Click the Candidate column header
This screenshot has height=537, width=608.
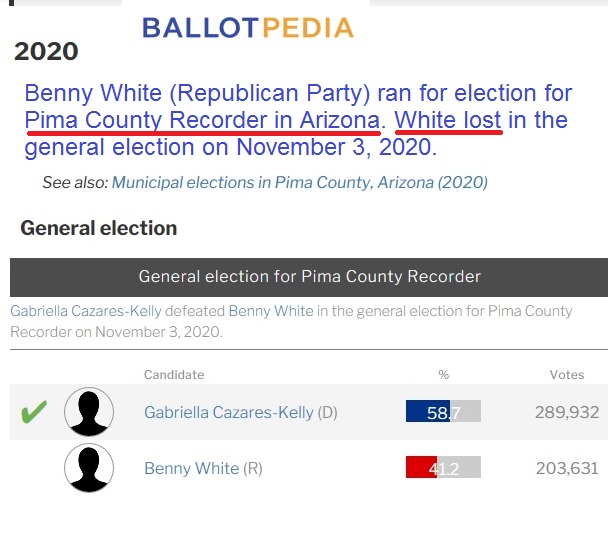pos(174,375)
